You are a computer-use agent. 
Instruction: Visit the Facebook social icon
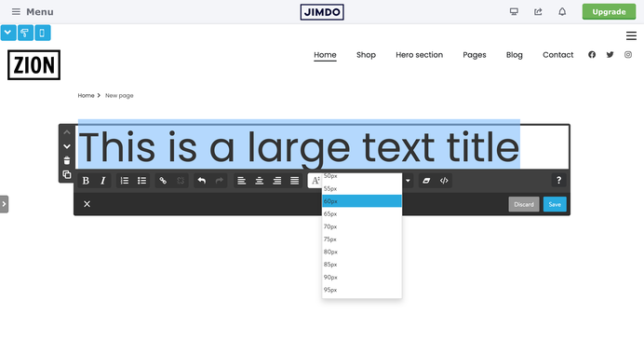(592, 55)
